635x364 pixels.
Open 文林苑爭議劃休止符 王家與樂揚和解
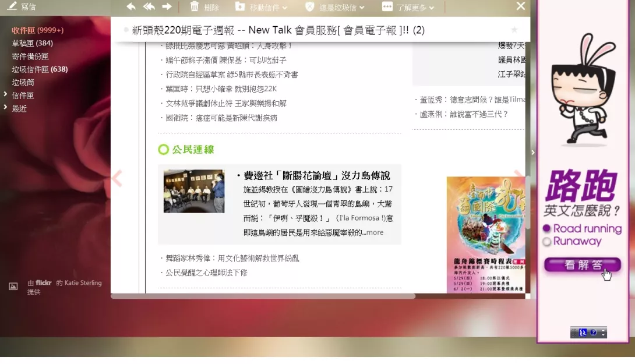tap(226, 104)
